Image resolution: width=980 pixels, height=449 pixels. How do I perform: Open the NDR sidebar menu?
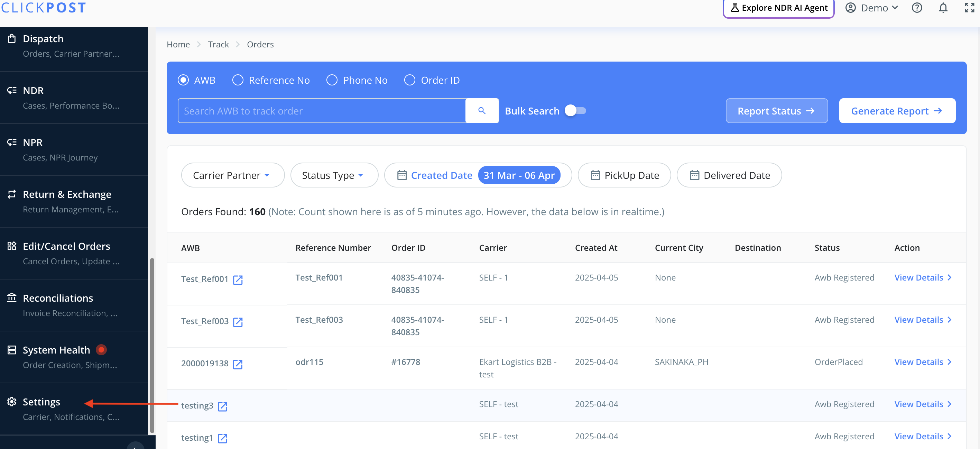(34, 91)
